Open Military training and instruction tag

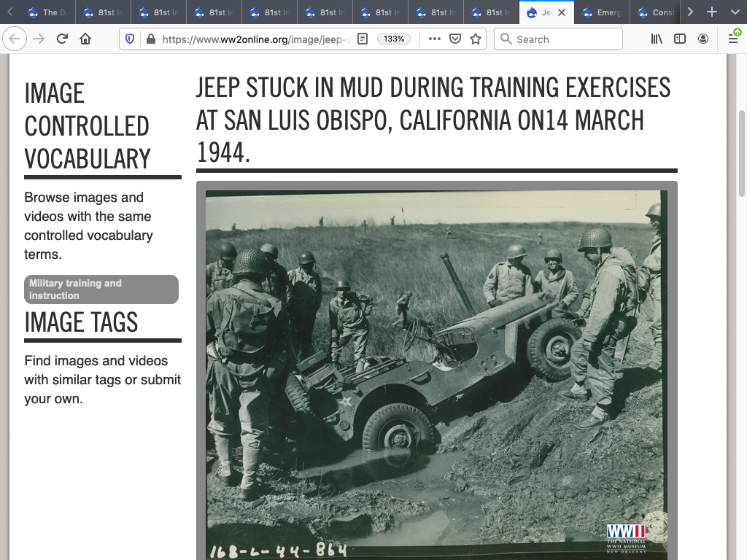click(101, 289)
